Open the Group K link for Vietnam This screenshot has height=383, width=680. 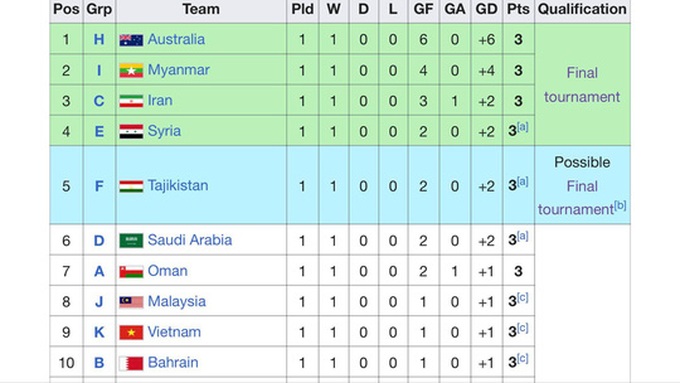tap(99, 332)
